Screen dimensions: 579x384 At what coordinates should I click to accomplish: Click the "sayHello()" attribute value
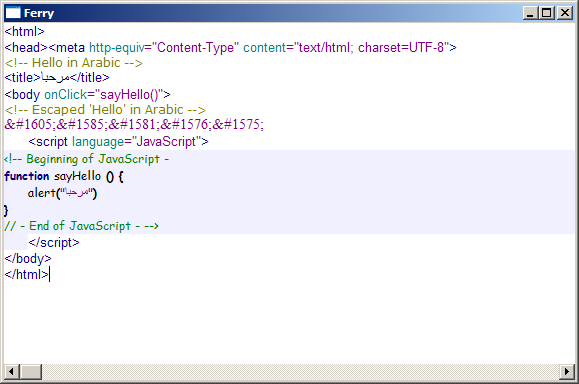tap(129, 95)
